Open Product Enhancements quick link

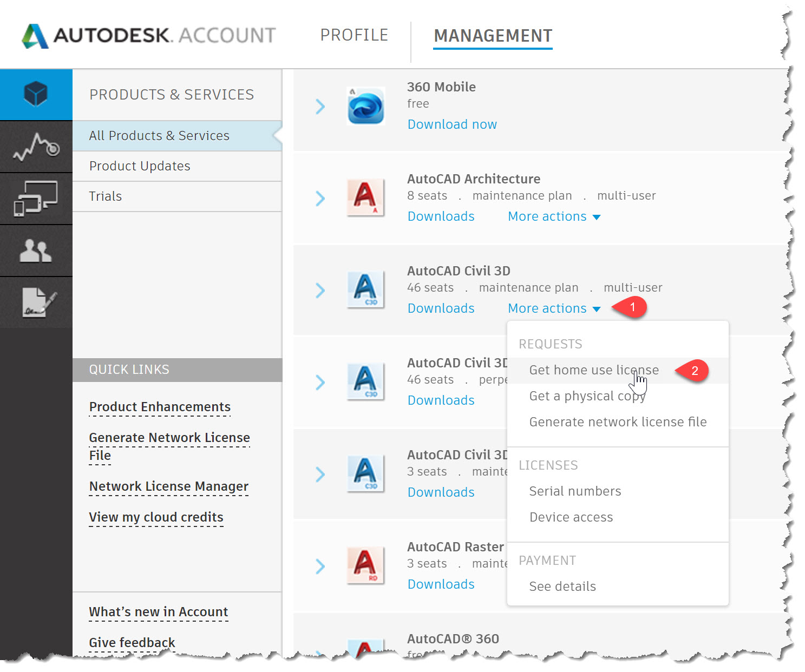[x=160, y=407]
